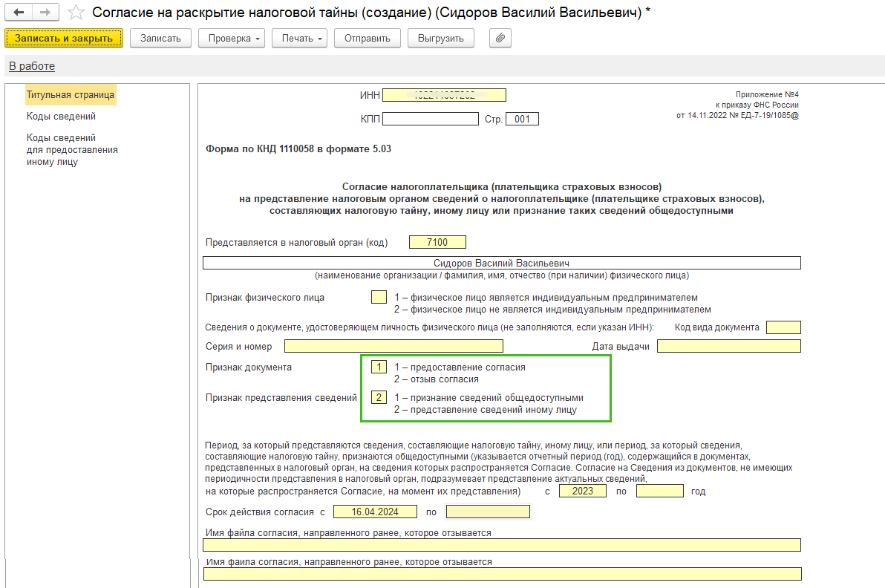The width and height of the screenshot is (885, 588).
Task: Open Коды сведений для предоставления иному лицу
Action: [72, 149]
